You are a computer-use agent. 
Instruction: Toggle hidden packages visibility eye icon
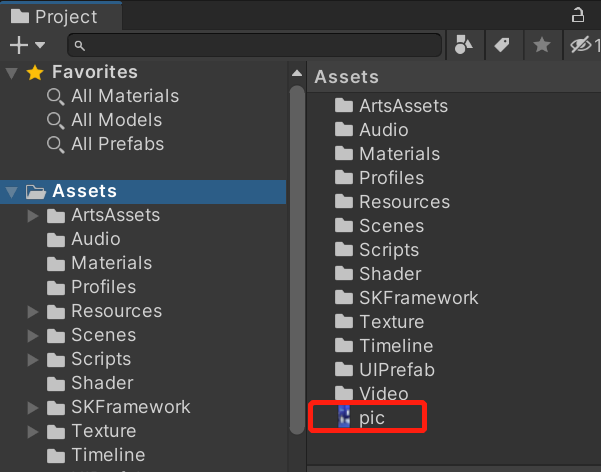click(580, 44)
